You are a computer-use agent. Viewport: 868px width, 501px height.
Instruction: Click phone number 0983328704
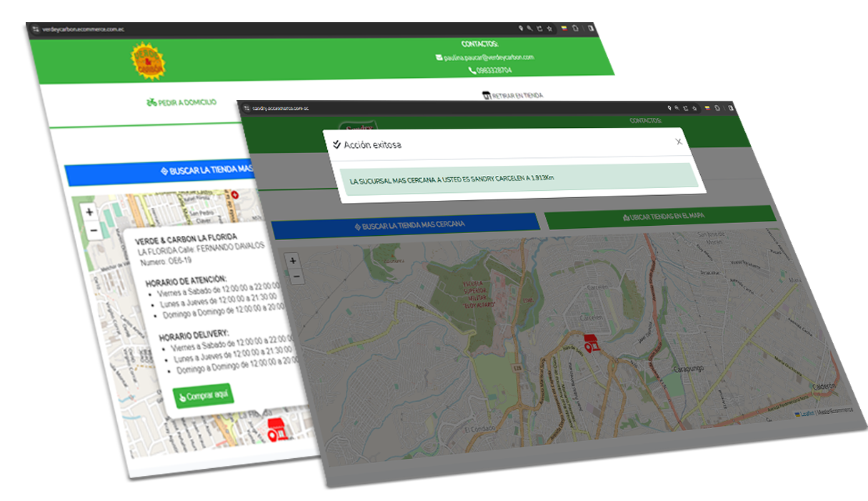494,70
